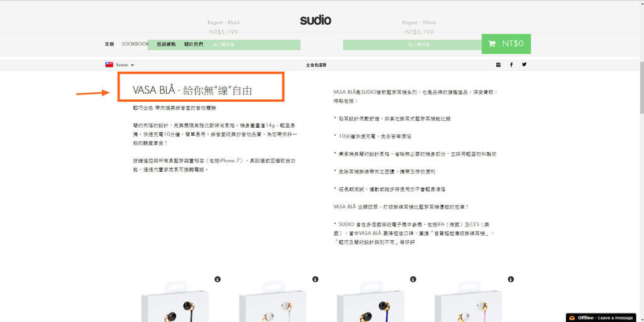This screenshot has height=322, width=644.
Task: Open the NT$0 shopping cart
Action: tap(506, 43)
